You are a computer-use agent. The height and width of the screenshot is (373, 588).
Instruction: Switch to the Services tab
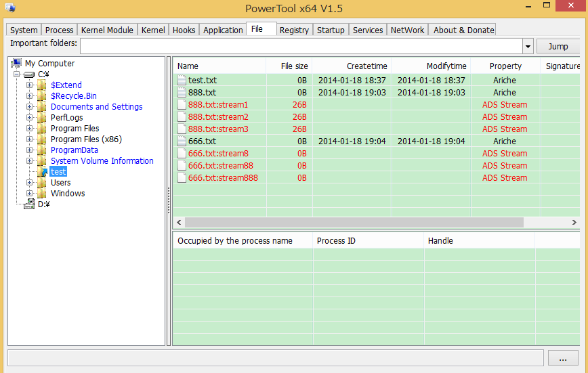point(368,30)
